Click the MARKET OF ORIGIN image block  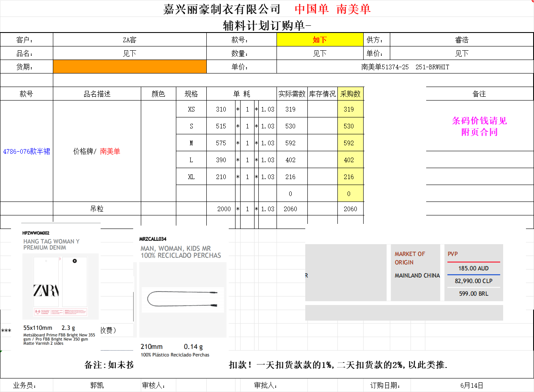tap(416, 273)
